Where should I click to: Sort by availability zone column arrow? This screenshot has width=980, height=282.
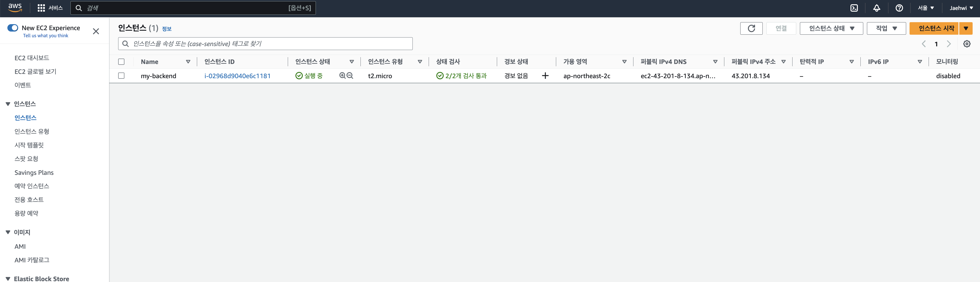pos(624,62)
